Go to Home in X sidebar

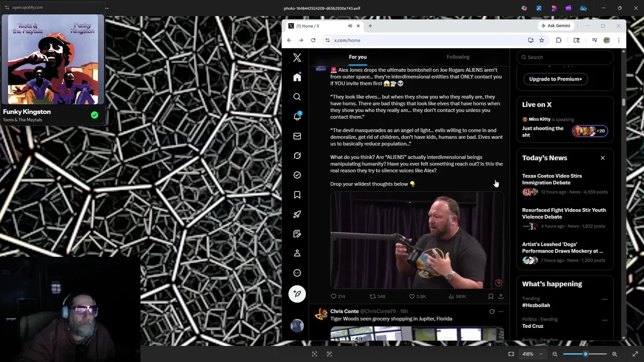coord(297,77)
